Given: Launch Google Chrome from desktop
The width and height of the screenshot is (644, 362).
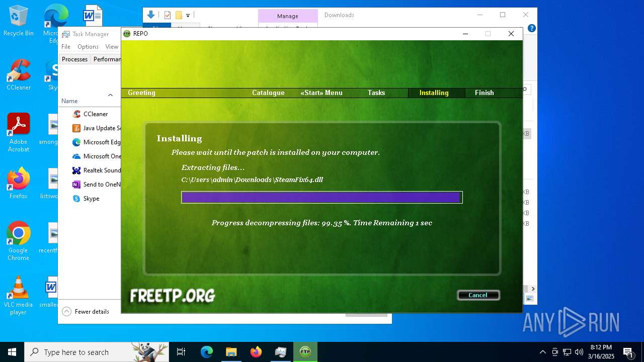Looking at the screenshot, I should tap(19, 241).
